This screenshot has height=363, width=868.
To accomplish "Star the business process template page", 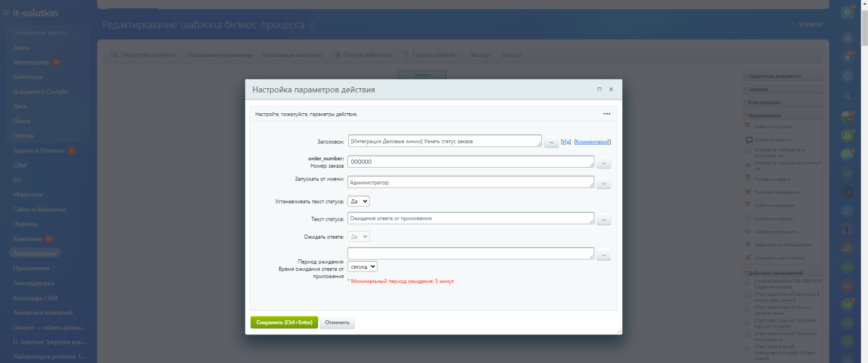I will pos(313,25).
